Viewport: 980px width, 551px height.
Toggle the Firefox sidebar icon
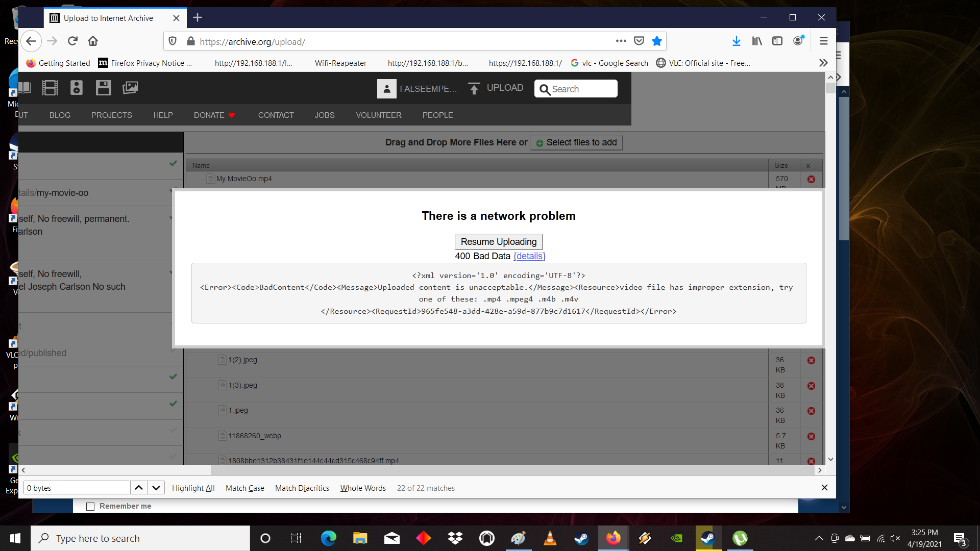(x=777, y=41)
